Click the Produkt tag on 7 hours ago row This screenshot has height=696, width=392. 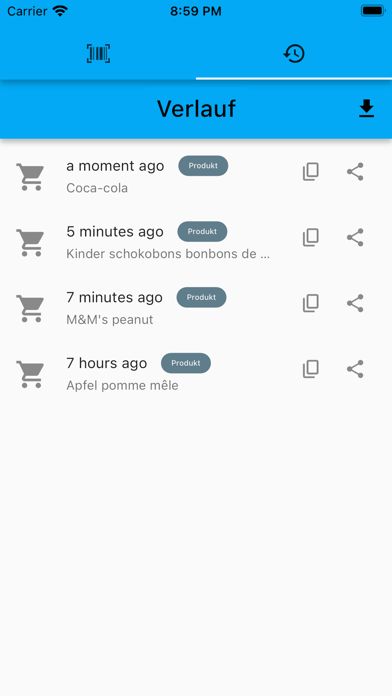click(x=186, y=363)
